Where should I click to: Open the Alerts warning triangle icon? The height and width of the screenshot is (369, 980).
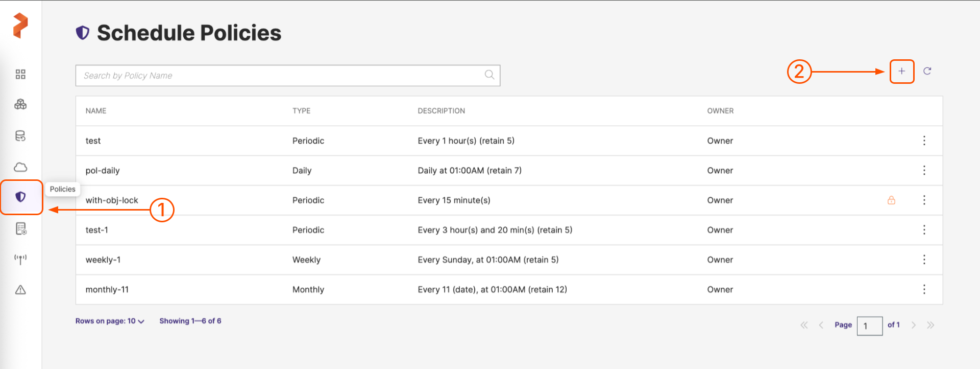coord(20,290)
